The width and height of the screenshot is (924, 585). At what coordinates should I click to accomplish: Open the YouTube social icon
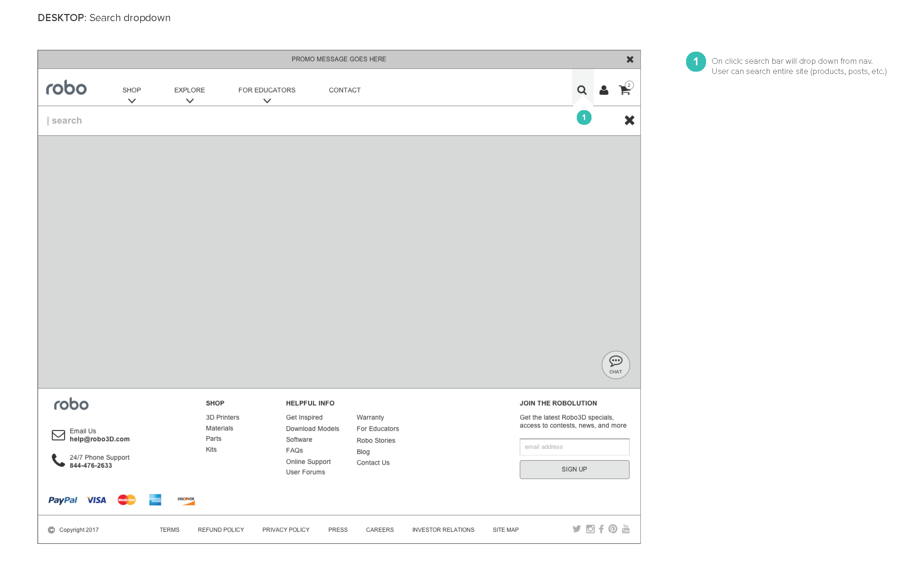[x=626, y=529]
